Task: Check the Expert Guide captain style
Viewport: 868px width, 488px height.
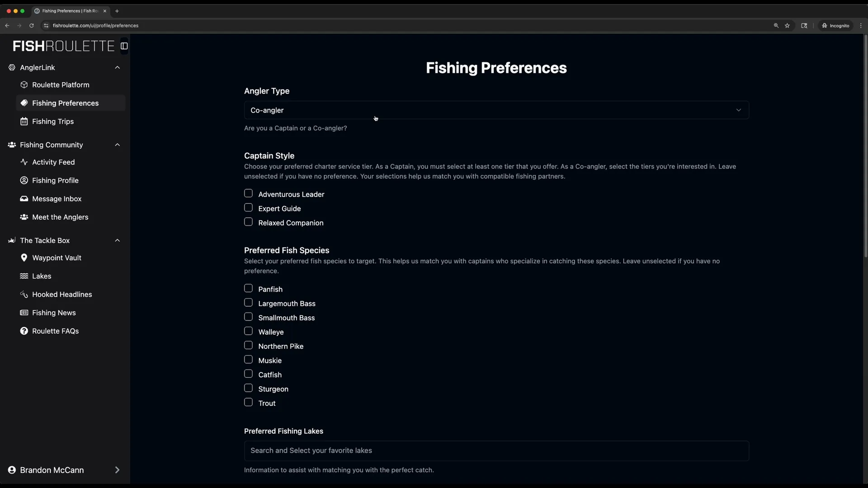Action: click(248, 207)
